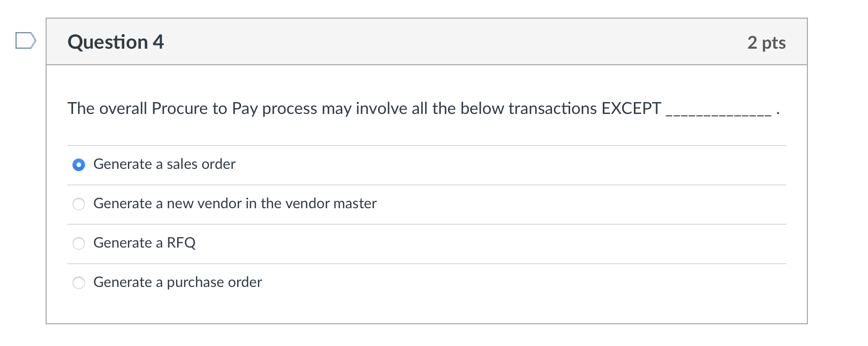Click the "Generate a sales order" answer label
The height and width of the screenshot is (346, 868).
tap(164, 164)
